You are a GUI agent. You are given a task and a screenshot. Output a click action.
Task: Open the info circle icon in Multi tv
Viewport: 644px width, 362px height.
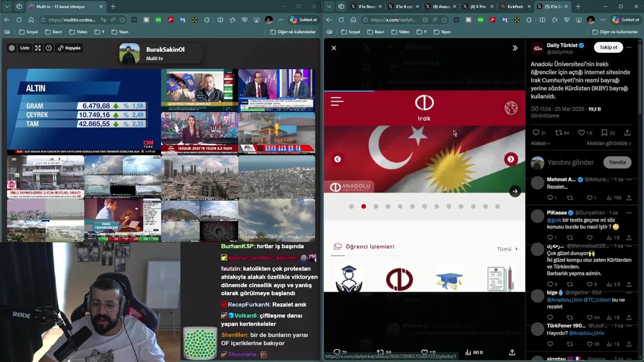tap(49, 48)
